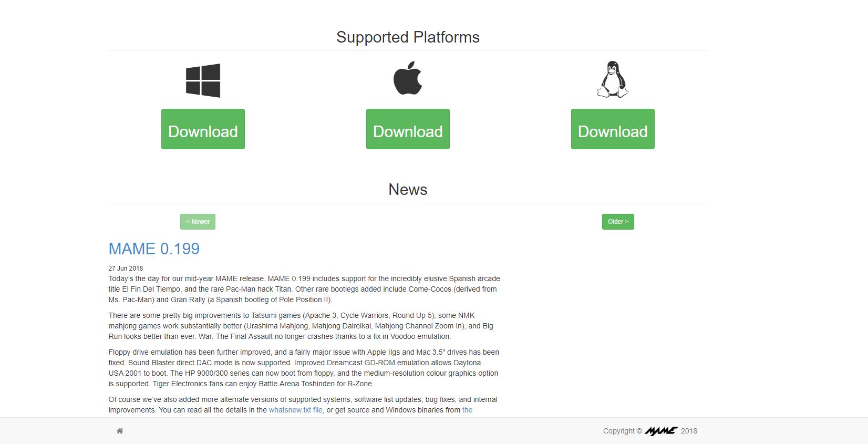Click the News section heading
868x444 pixels.
pos(408,190)
